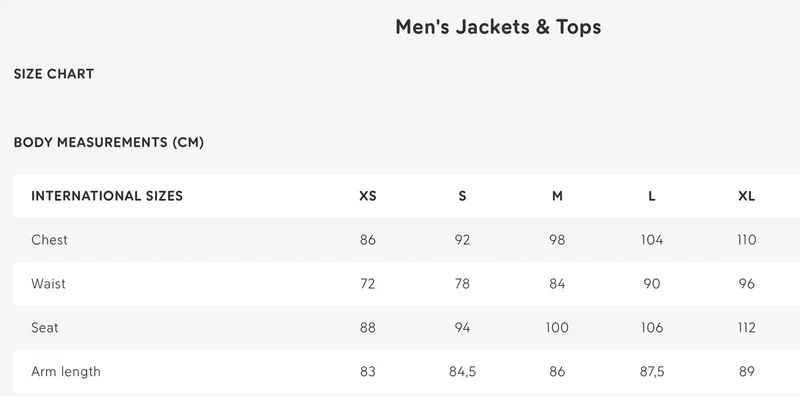Select the Seat row label
This screenshot has height=396, width=800.
coord(45,328)
